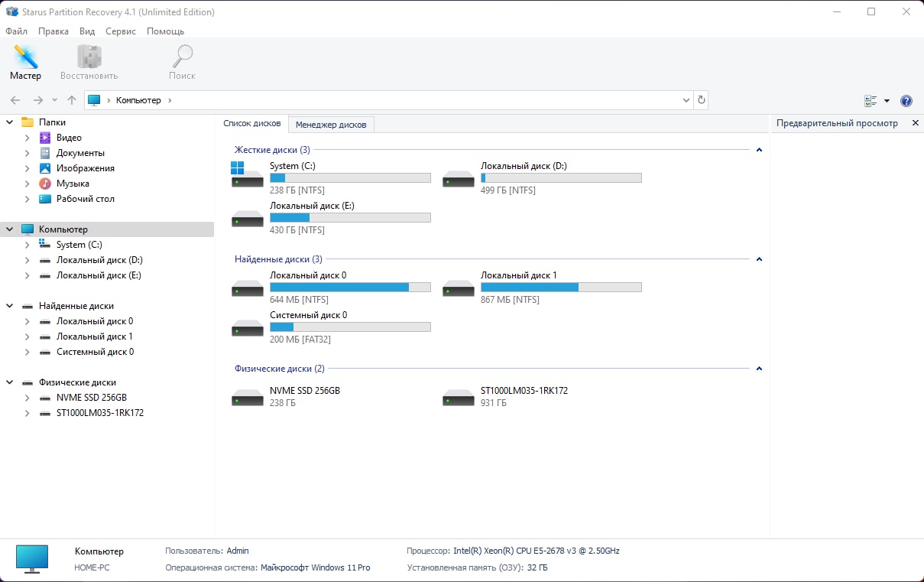
Task: Click Компьютер breadcrumb in address bar
Action: coord(138,100)
